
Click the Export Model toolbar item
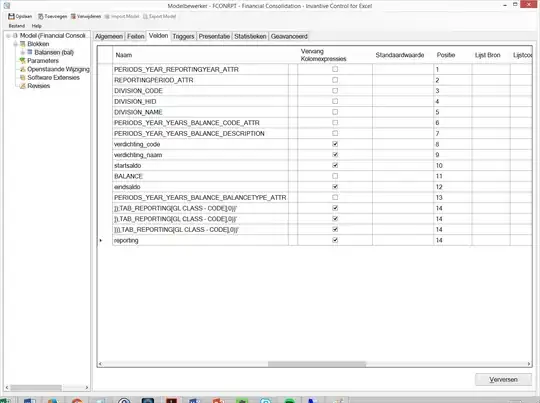[x=159, y=16]
